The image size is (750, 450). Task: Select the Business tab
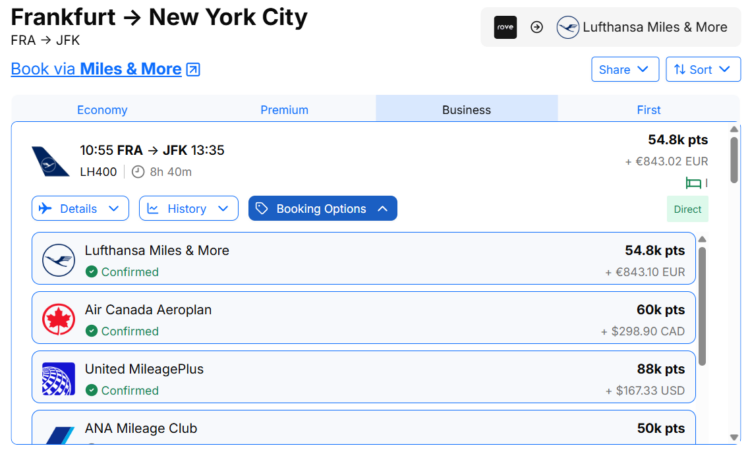466,110
